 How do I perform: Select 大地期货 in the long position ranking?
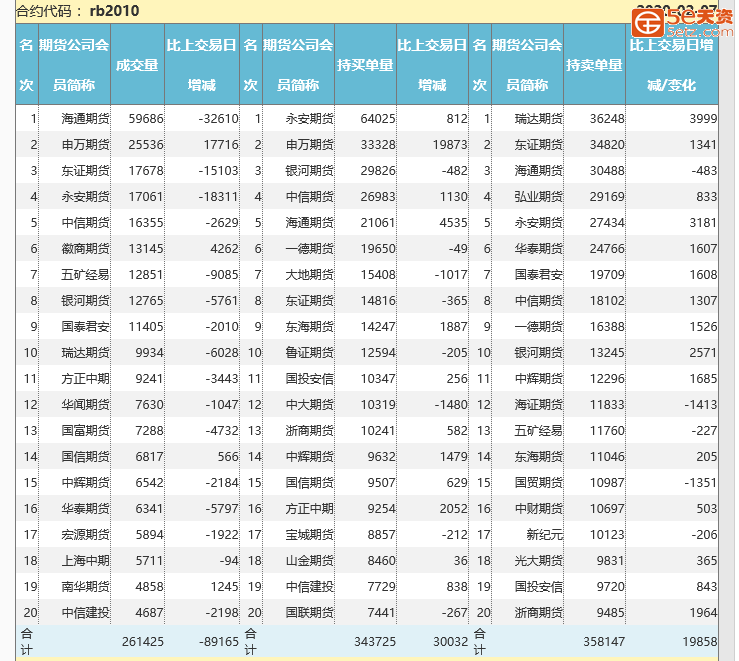tap(309, 275)
